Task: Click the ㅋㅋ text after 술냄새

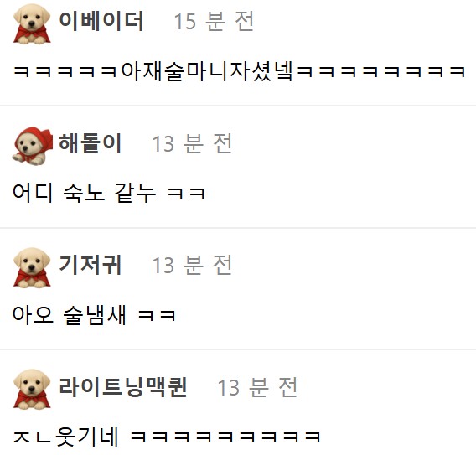Action: pos(157,315)
